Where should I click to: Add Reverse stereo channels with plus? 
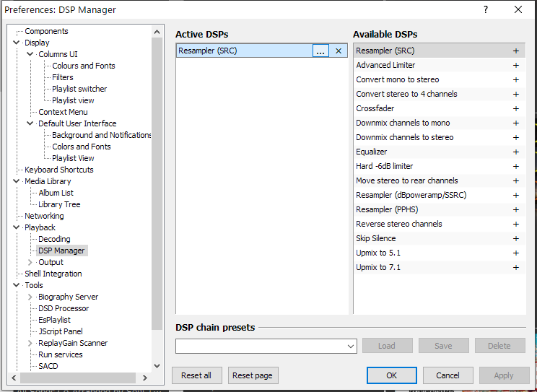515,225
